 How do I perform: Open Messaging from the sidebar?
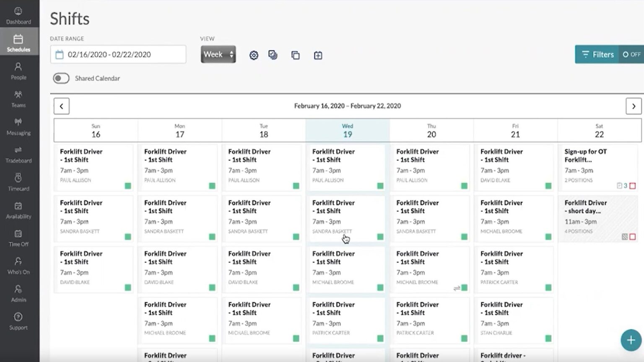point(18,127)
